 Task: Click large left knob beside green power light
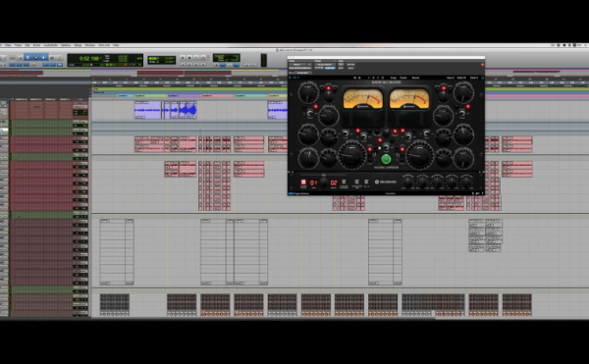click(352, 155)
